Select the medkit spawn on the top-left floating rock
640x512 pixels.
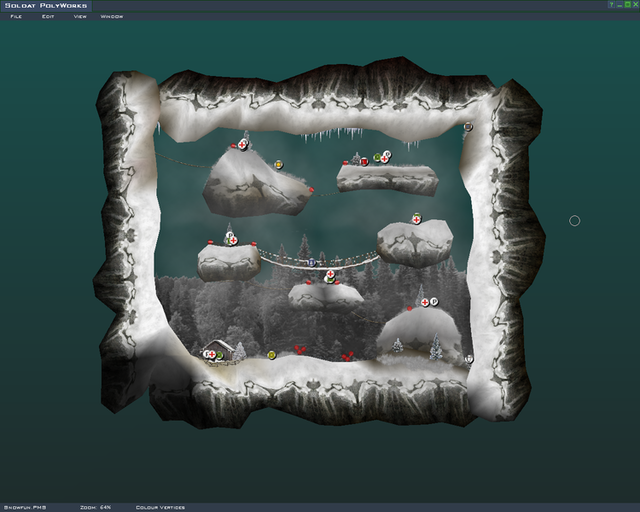click(243, 145)
